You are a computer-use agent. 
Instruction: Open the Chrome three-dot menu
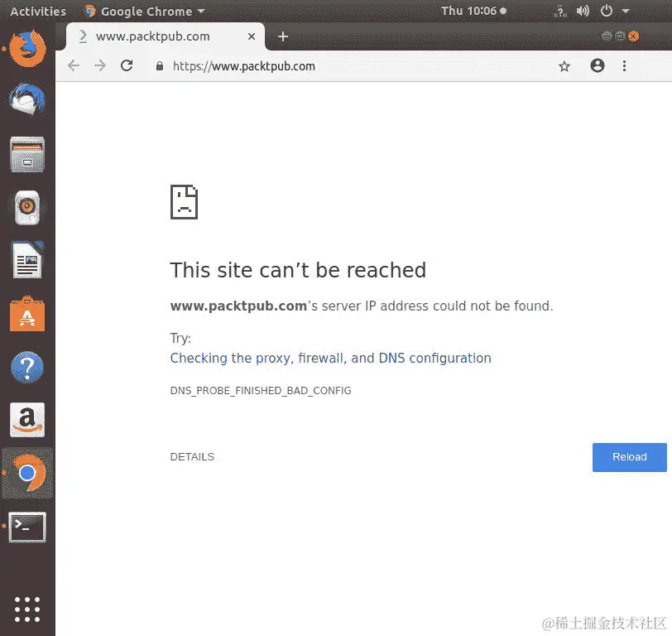624,65
